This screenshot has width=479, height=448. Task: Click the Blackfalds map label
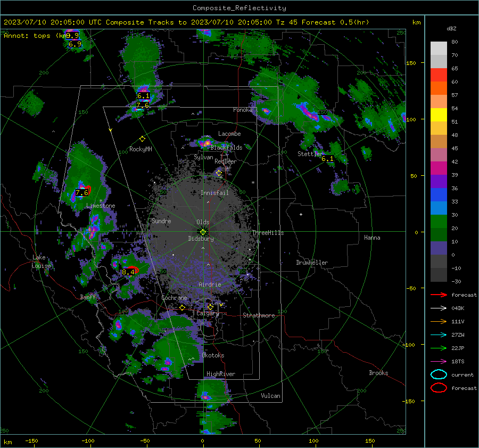point(226,148)
